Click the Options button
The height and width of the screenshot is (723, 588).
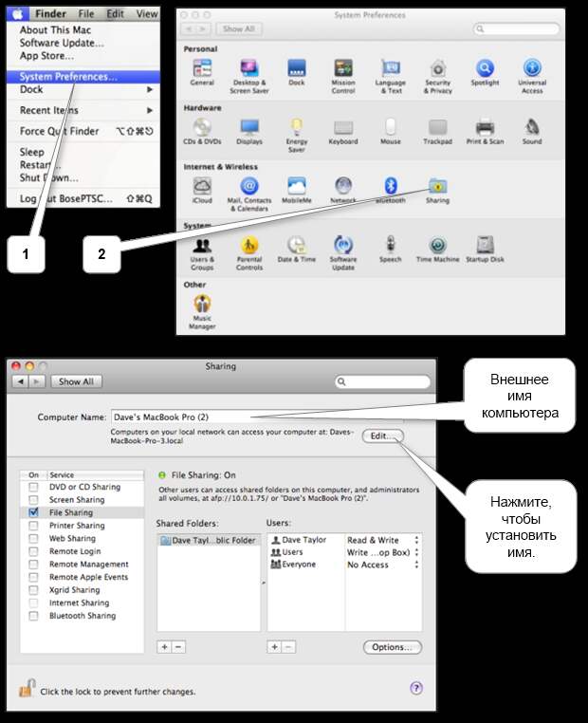click(392, 647)
